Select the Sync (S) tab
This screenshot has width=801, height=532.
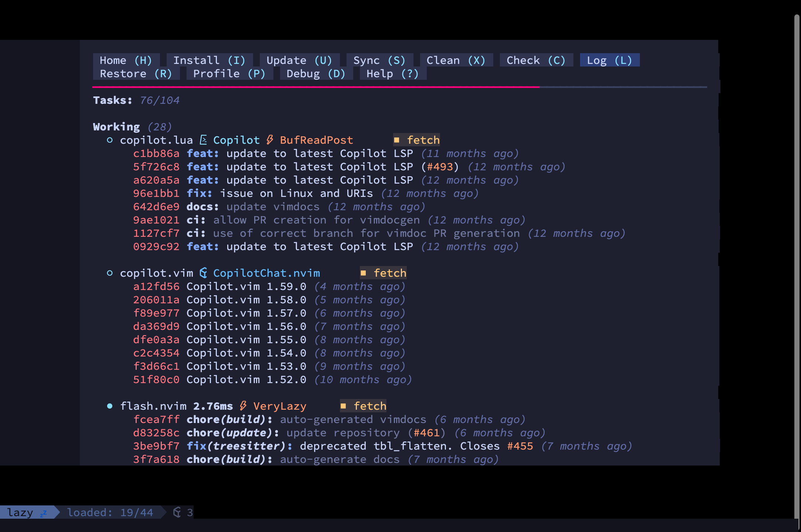click(x=379, y=60)
